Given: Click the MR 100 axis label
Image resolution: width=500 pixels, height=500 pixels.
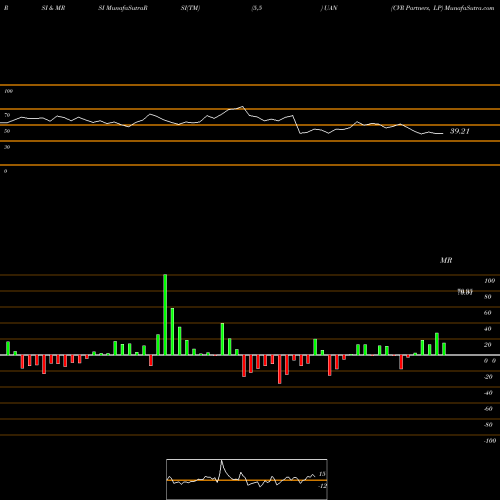Looking at the screenshot, I should pyautogui.click(x=490, y=281).
